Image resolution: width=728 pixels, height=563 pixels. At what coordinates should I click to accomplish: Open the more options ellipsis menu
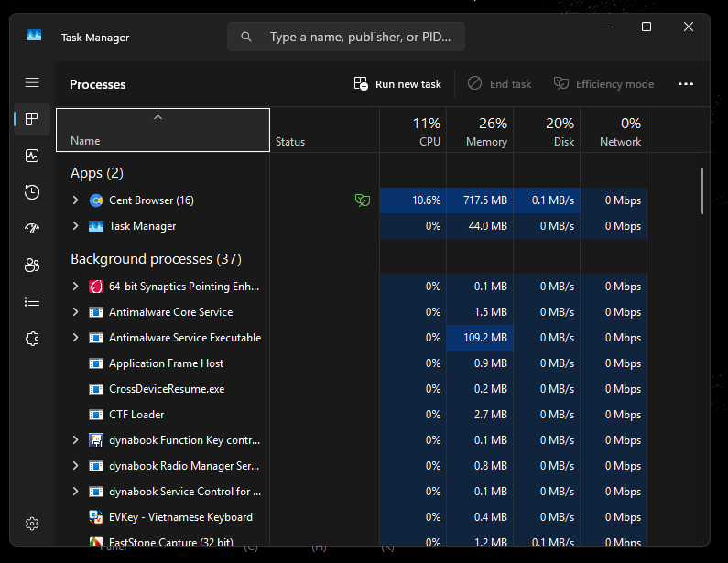pyautogui.click(x=686, y=84)
